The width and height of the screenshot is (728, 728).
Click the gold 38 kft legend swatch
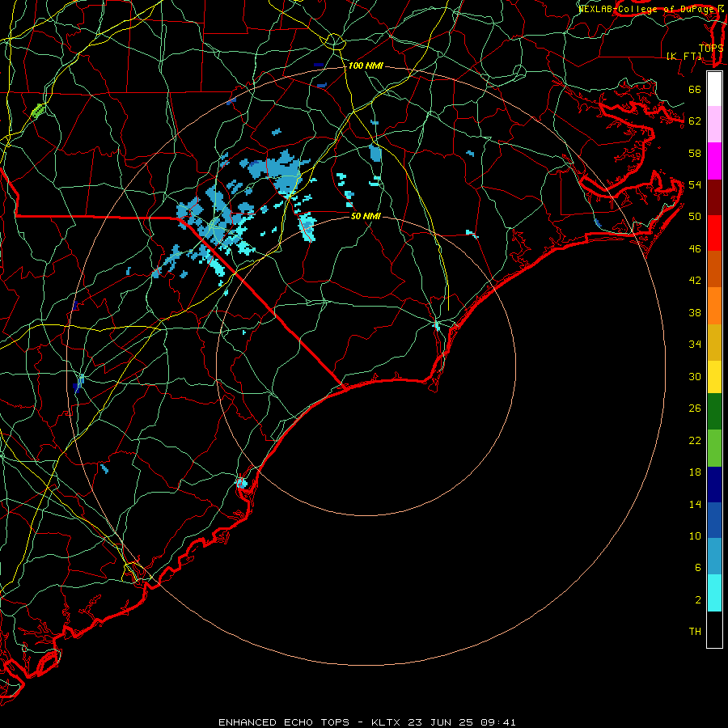(x=714, y=342)
